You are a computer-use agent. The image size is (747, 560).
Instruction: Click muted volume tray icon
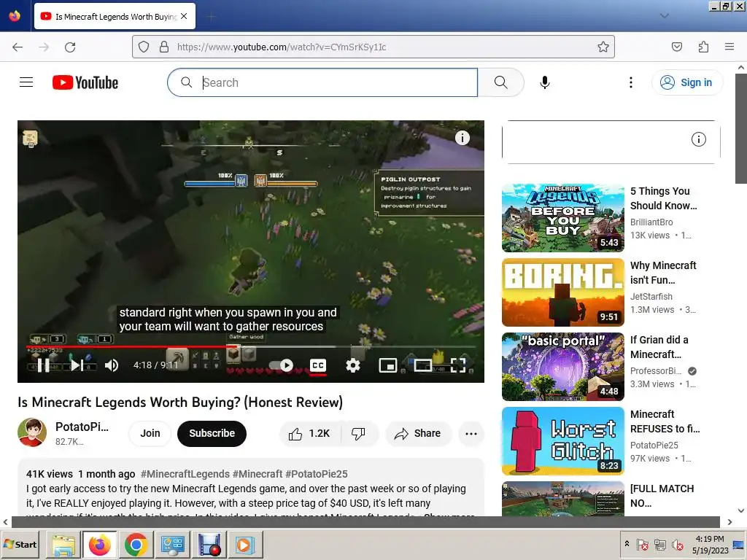[677, 544]
